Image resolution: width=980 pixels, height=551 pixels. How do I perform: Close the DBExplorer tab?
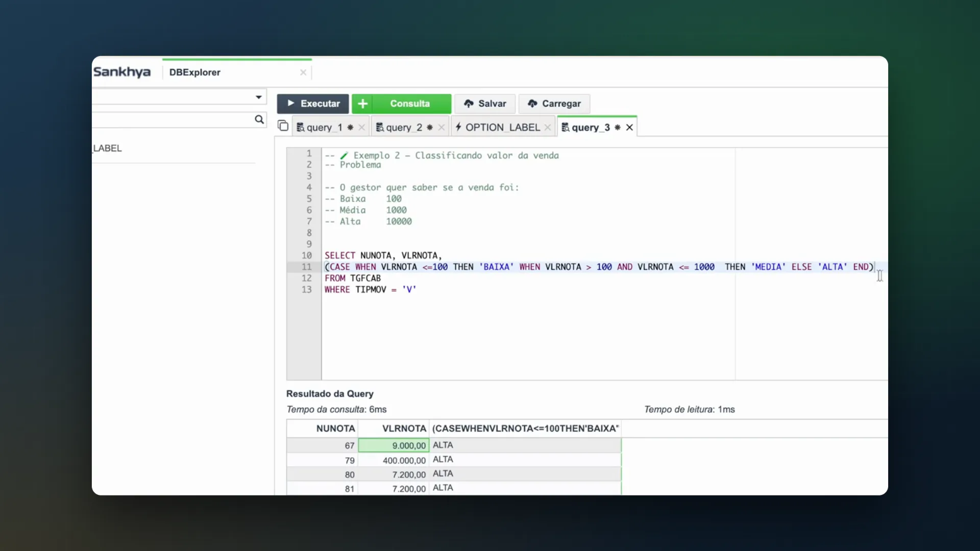(303, 72)
